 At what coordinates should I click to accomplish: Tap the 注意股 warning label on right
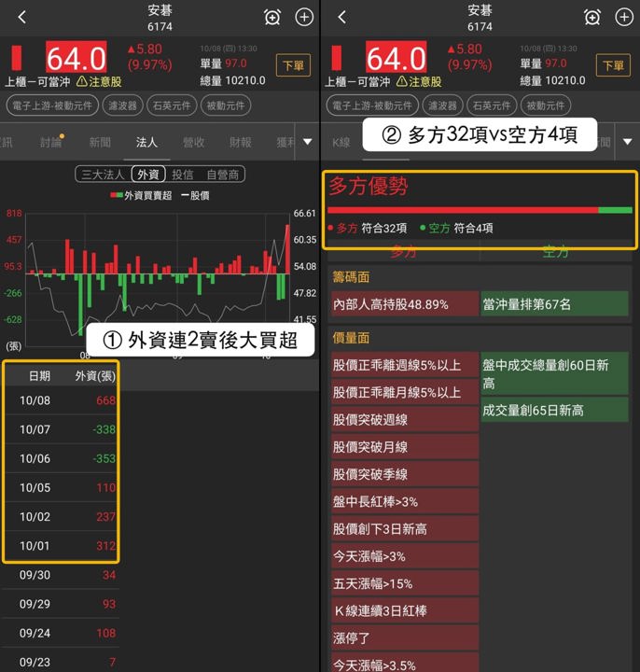pyautogui.click(x=419, y=81)
